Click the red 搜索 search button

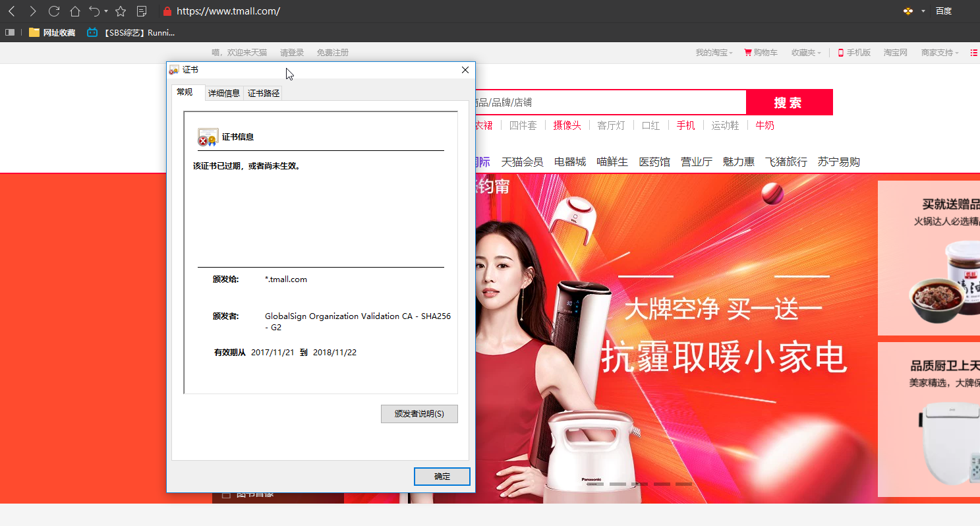click(x=789, y=102)
